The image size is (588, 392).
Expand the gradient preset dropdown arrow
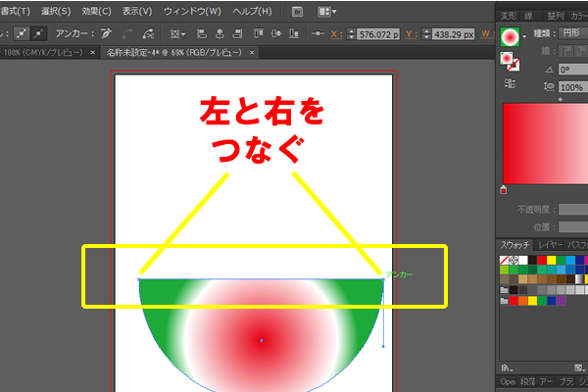tap(526, 38)
